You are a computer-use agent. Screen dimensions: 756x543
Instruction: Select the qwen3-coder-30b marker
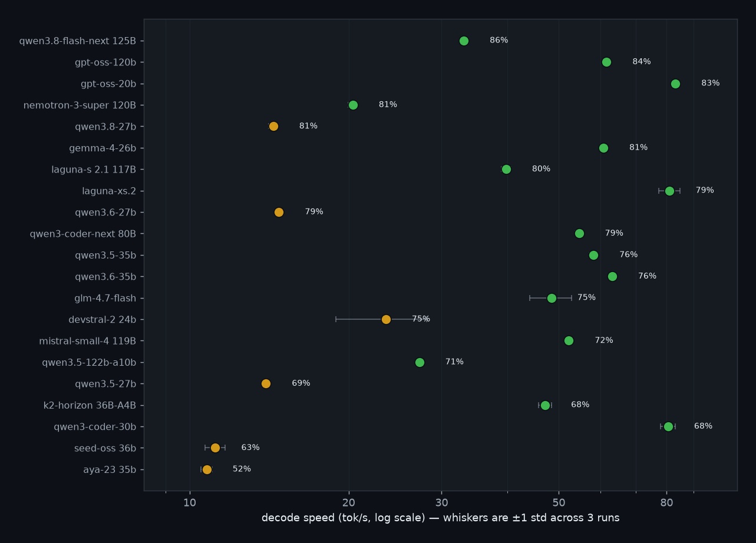click(x=668, y=426)
